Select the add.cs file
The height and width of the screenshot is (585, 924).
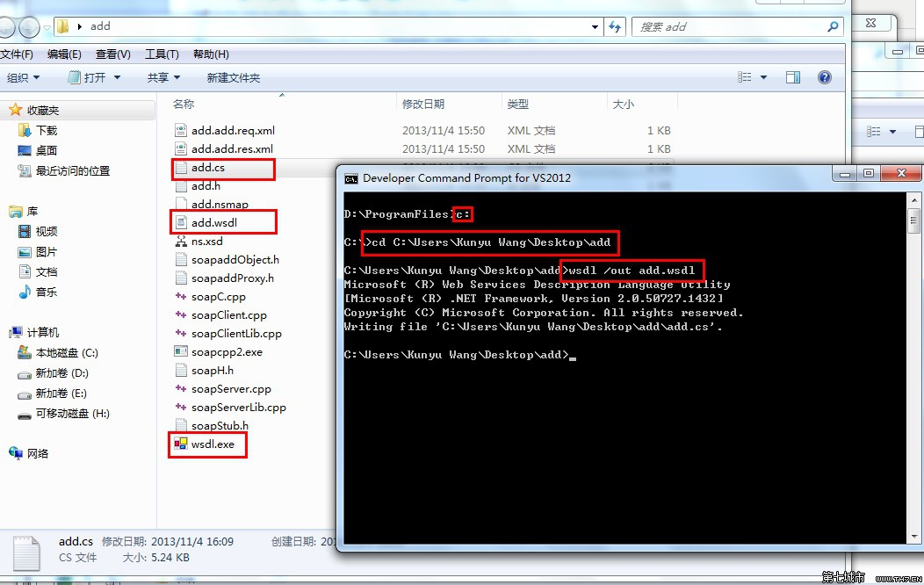click(207, 168)
